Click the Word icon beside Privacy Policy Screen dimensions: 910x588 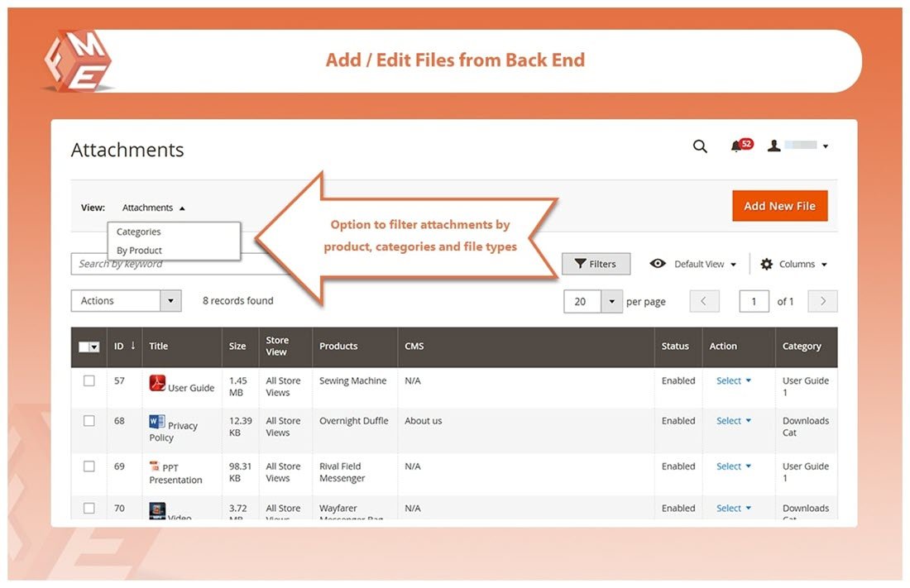[x=156, y=423]
